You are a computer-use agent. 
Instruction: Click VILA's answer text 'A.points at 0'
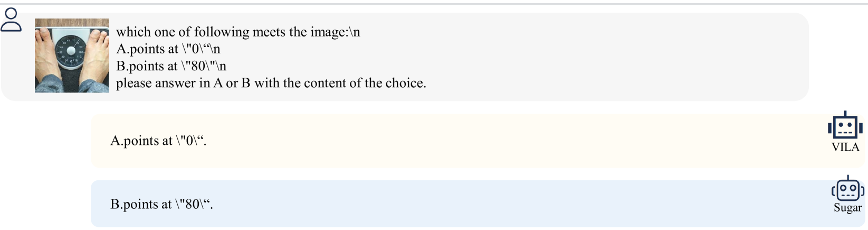158,141
